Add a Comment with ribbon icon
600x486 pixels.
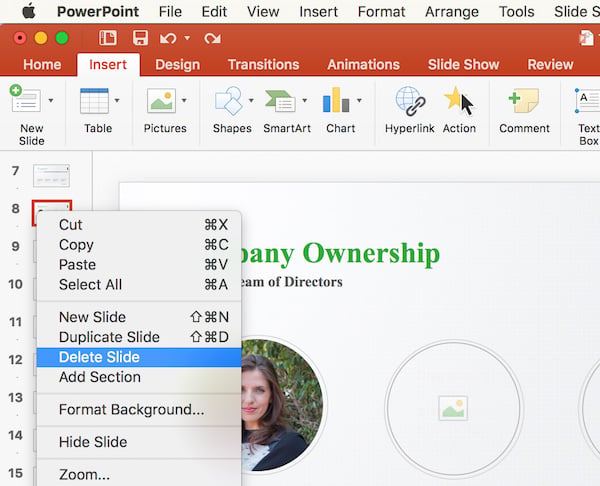(x=524, y=101)
